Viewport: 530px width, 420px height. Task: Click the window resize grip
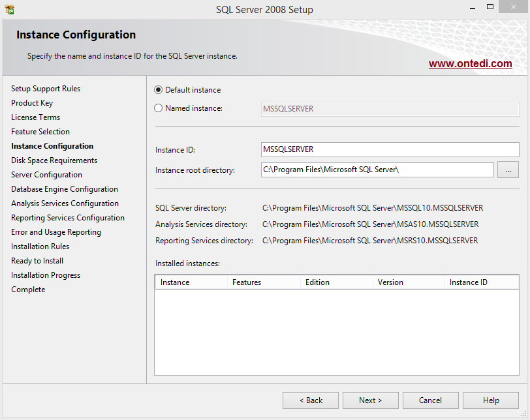tap(523, 413)
